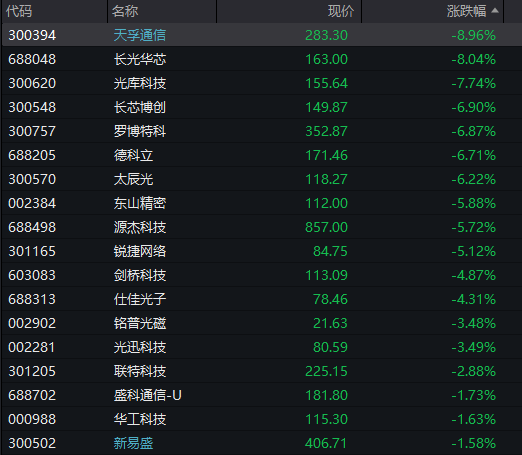Click the change value -6.90%
The width and height of the screenshot is (522, 455).
click(x=474, y=107)
